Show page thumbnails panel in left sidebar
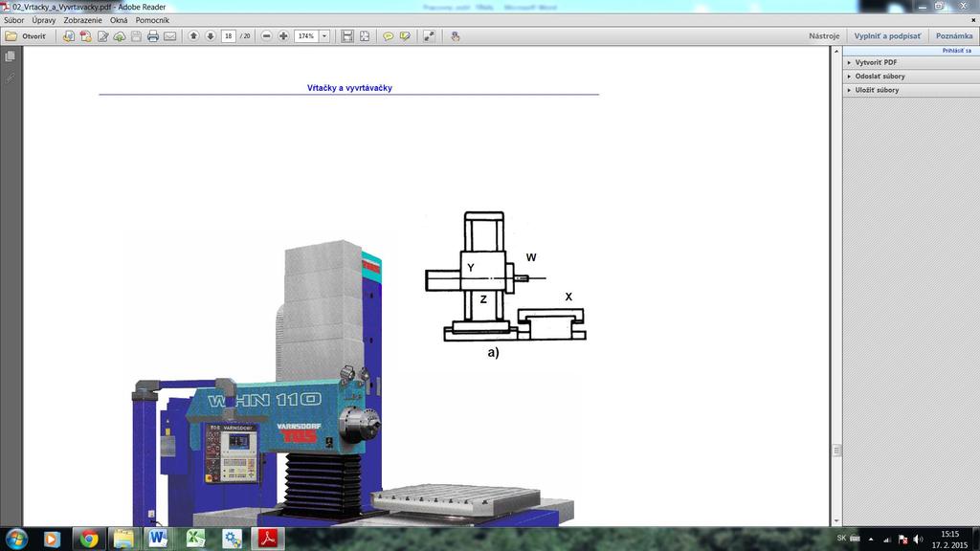The height and width of the screenshot is (551, 980). coord(10,56)
